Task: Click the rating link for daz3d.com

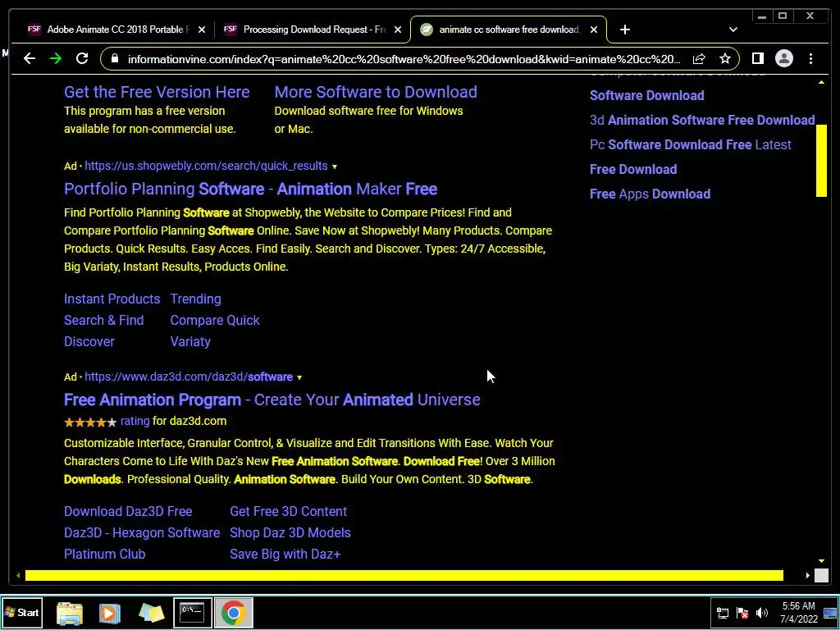Action: [135, 421]
